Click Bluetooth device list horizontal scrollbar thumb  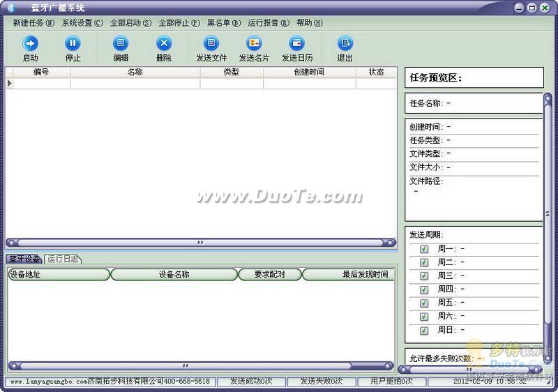point(186,365)
